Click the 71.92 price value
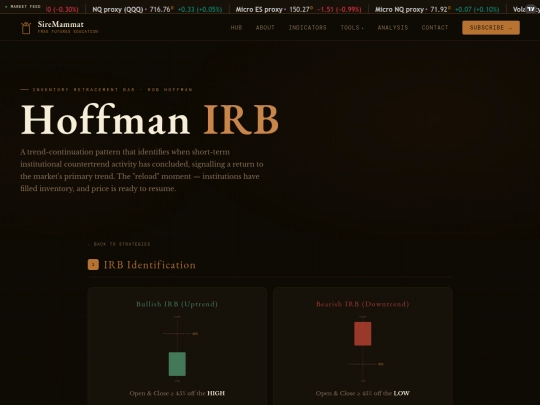 coord(439,9)
